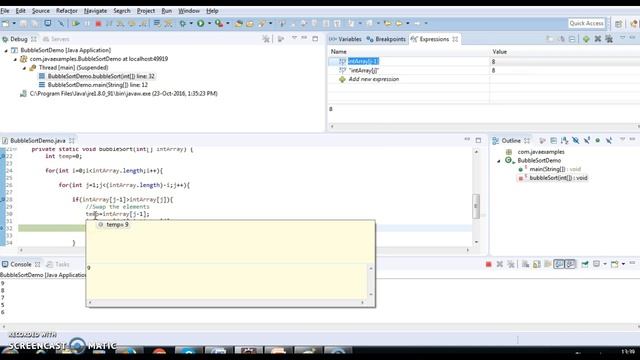Click the Collapse All icon in Expressions view
The image size is (640, 360).
click(572, 39)
